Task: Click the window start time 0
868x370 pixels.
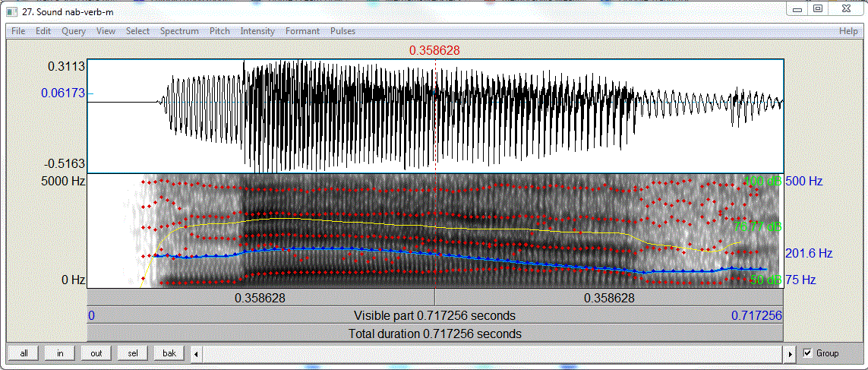Action: click(91, 316)
